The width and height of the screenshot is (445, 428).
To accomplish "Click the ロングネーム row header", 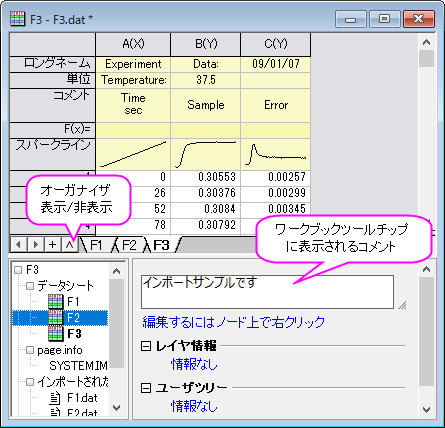I will click(x=53, y=64).
